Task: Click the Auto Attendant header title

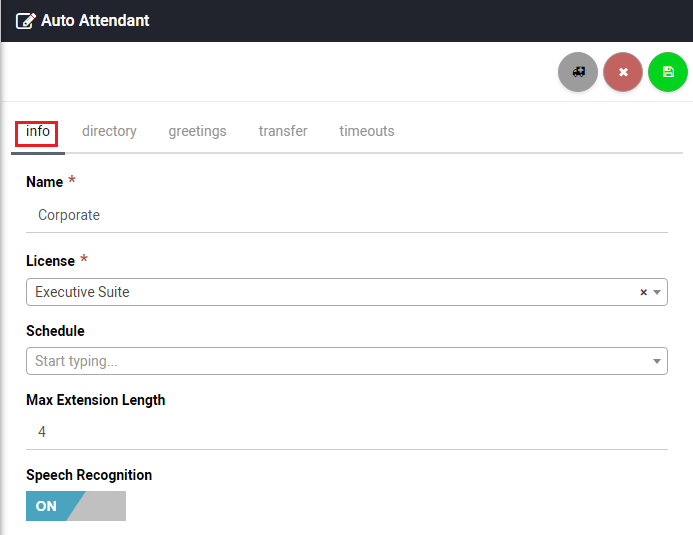Action: (x=95, y=20)
